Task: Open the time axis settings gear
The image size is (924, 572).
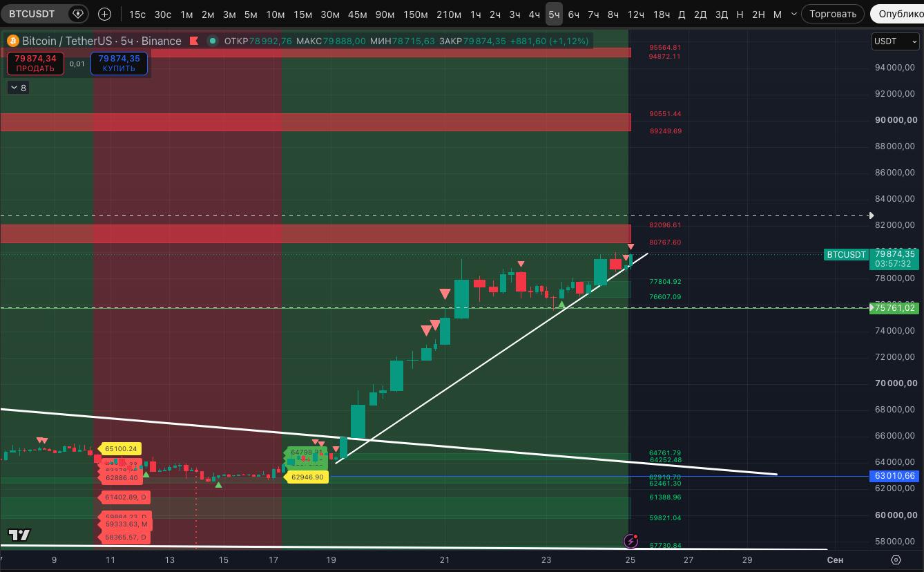Action: point(896,560)
